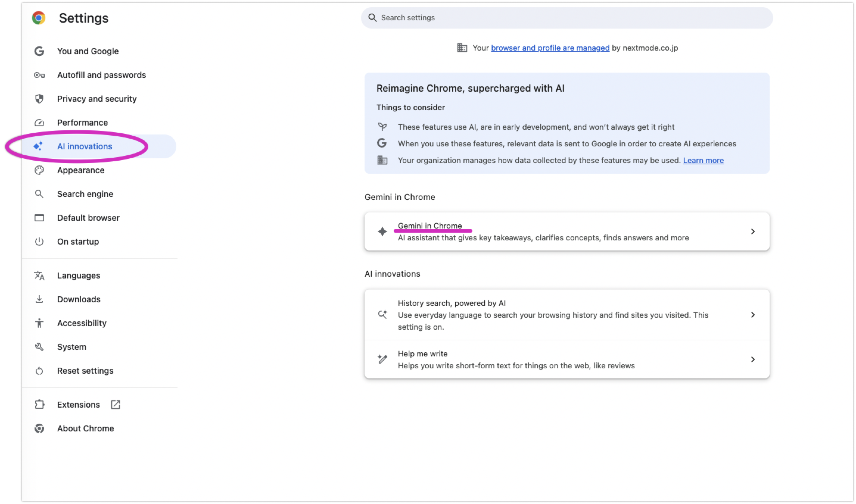Click the Autofill key icon

point(39,75)
